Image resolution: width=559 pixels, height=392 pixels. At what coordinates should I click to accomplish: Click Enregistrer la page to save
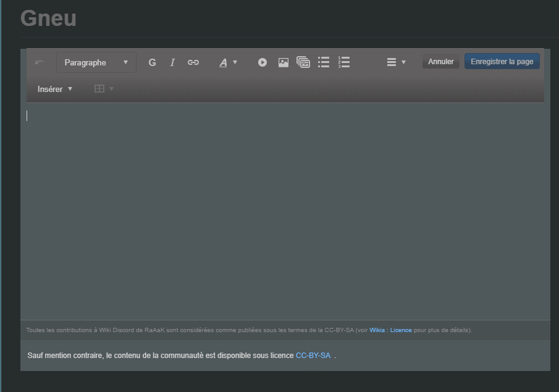click(x=502, y=61)
